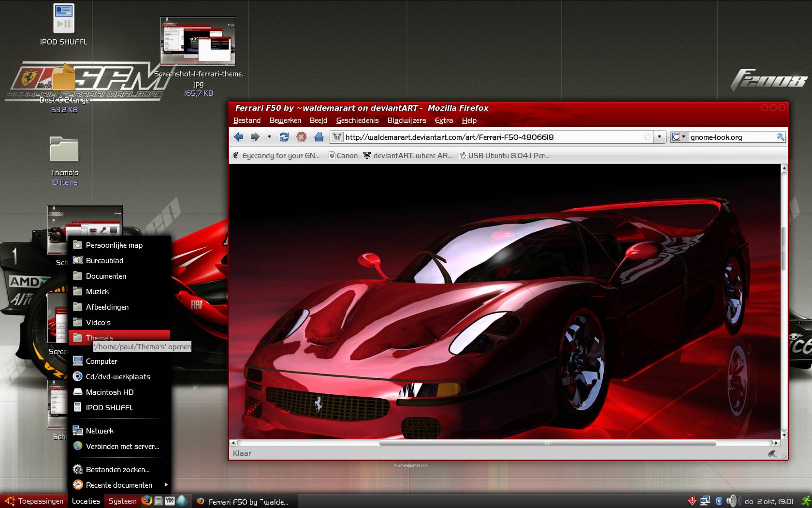Screen dimensions: 812x508
Task: Focus the gnome-look.org search field
Action: click(x=732, y=137)
